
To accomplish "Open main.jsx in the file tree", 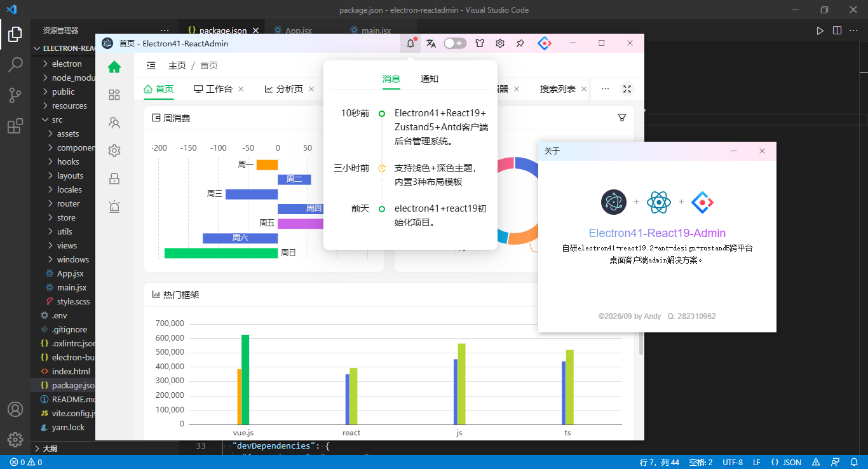I will pos(71,287).
